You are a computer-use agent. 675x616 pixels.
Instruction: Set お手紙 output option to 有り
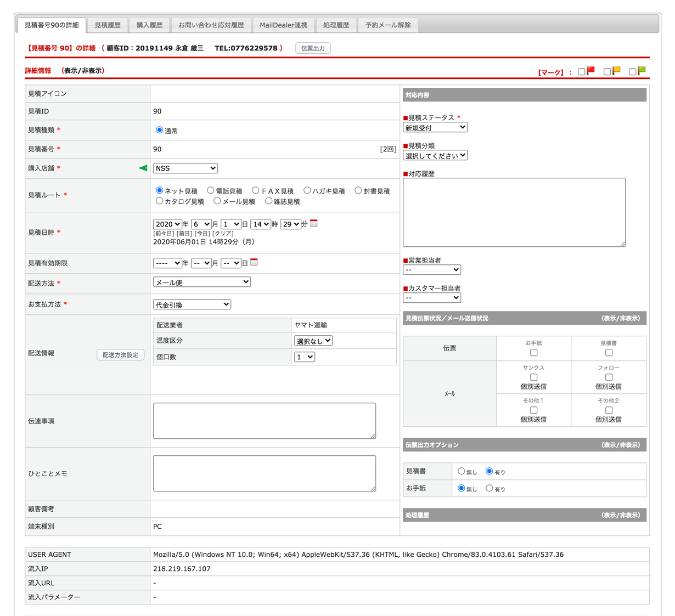pyautogui.click(x=489, y=488)
